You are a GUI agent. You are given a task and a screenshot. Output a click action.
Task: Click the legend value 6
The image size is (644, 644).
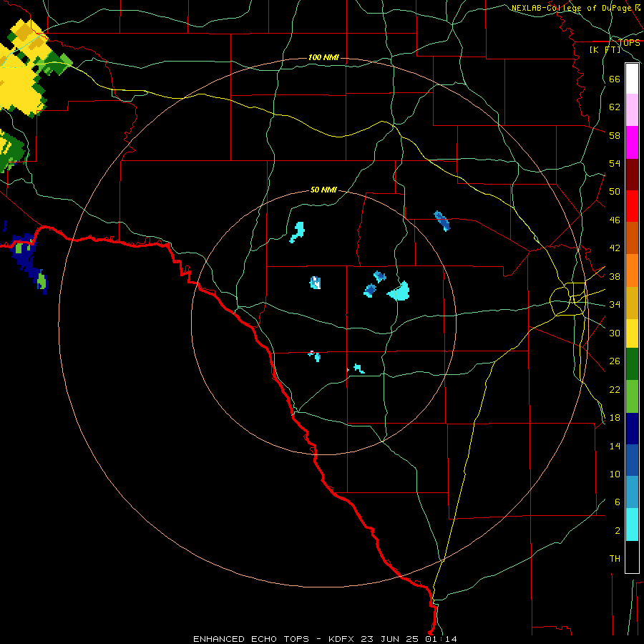(617, 502)
